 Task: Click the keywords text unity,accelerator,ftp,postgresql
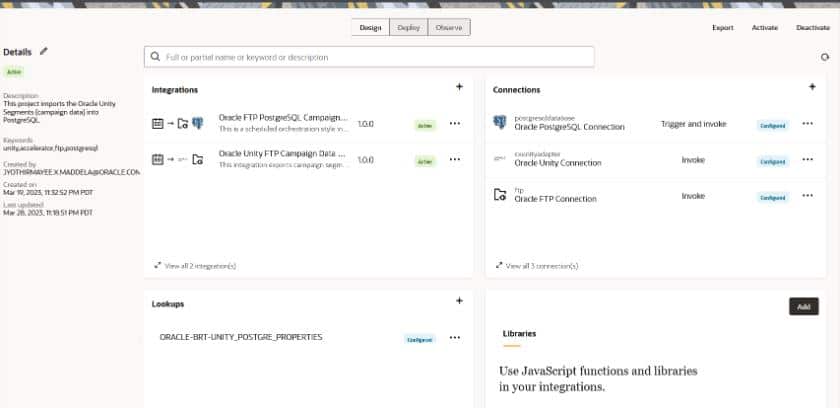coord(51,147)
